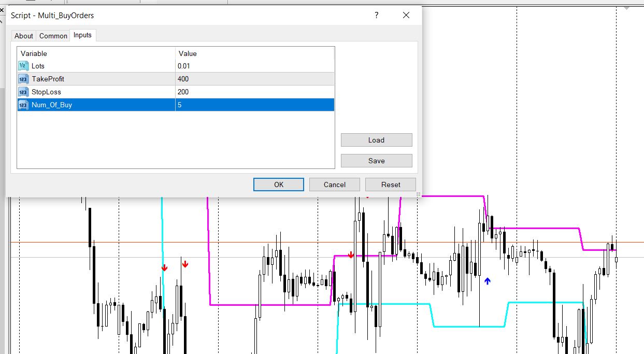Save the current input values
The image size is (644, 354).
pos(376,161)
